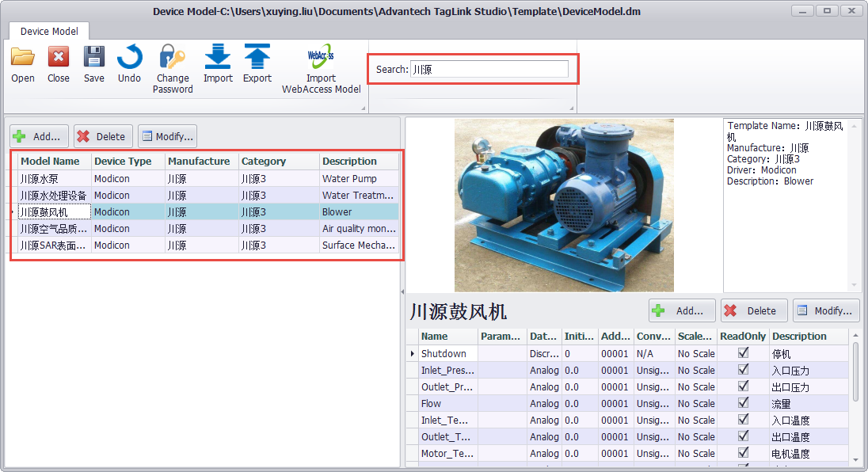Switch to the Device Model tab
This screenshot has height=472, width=868.
point(49,32)
